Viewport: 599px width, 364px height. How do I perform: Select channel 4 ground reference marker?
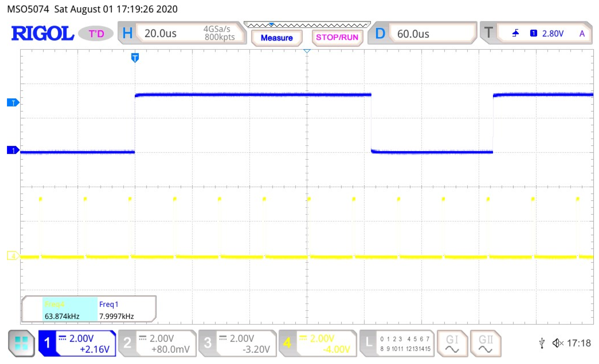(x=13, y=256)
